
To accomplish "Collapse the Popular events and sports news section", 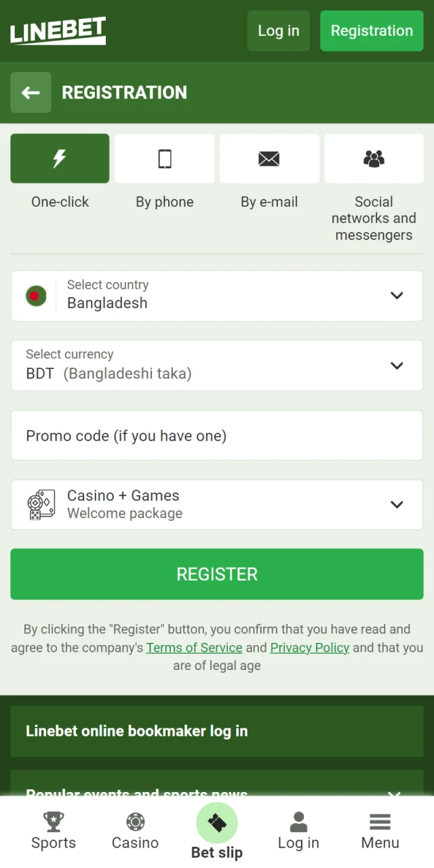I will coord(395,794).
